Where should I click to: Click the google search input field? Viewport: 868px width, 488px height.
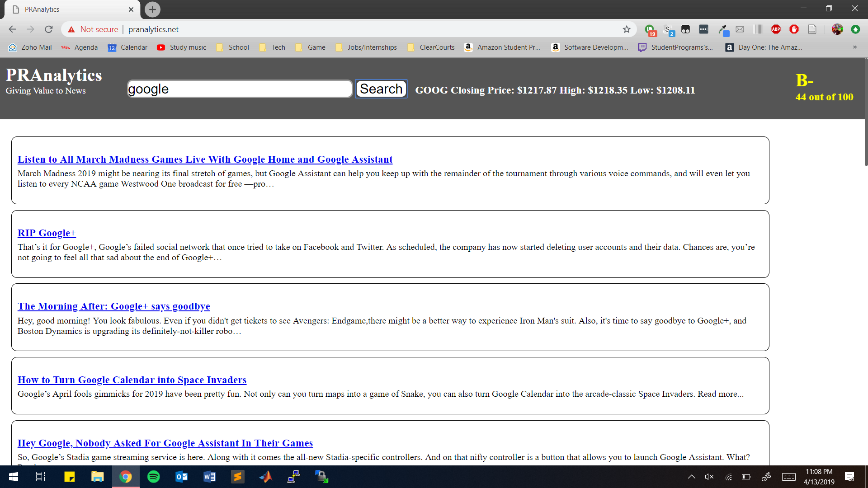coord(240,89)
